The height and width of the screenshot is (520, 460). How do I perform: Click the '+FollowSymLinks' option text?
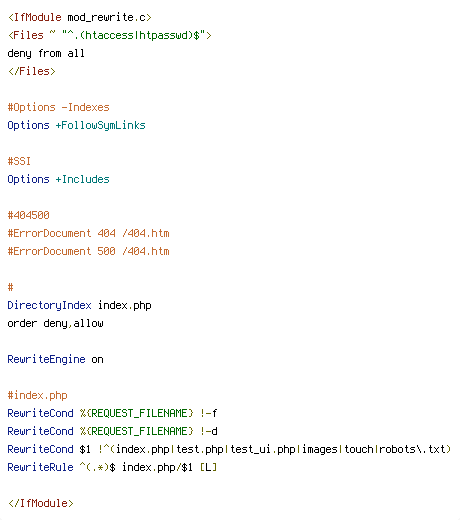click(x=101, y=125)
